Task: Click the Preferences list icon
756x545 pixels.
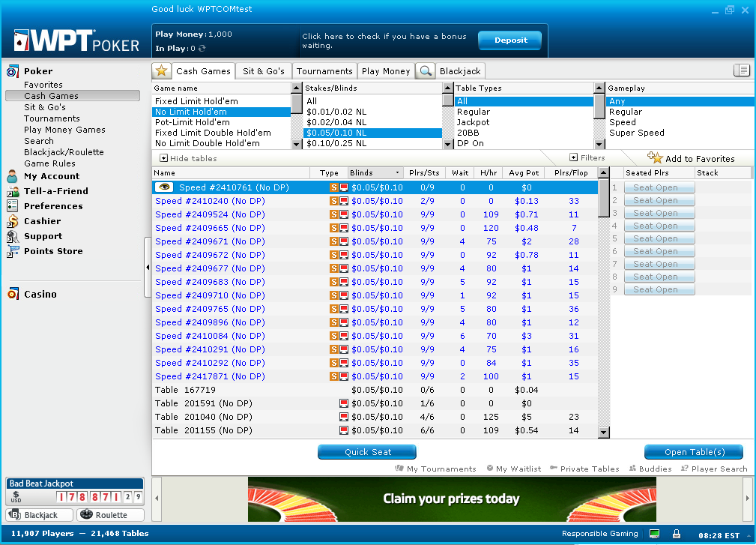Action: (13, 206)
